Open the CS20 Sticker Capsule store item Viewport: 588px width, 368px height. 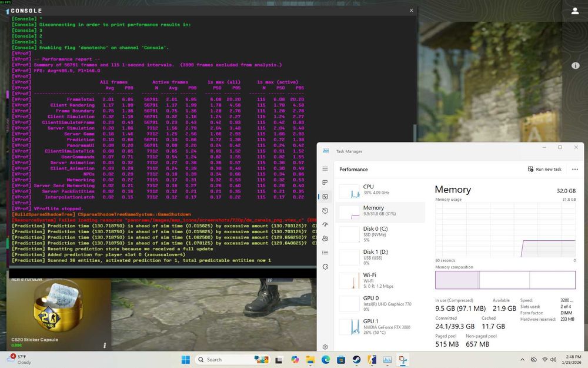[58, 314]
